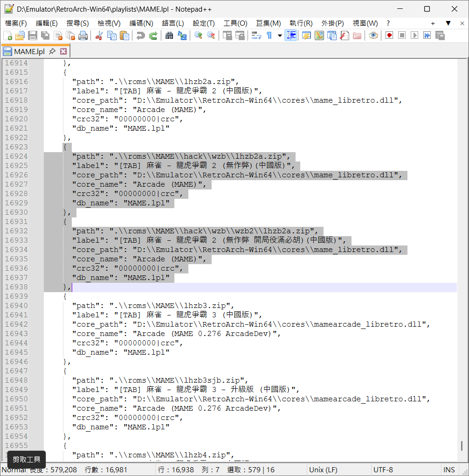Open the 語言(L) menu
Screen dimensions: 469x476
pos(173,23)
